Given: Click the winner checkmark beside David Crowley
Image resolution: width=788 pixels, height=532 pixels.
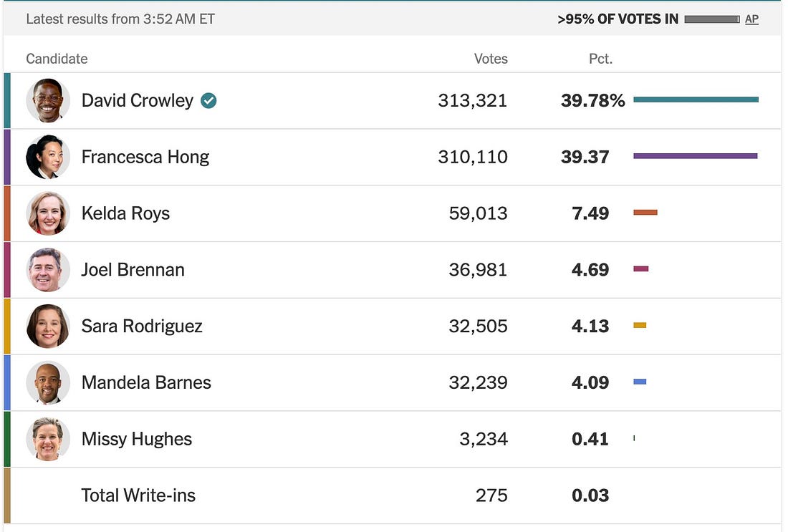Looking at the screenshot, I should pos(208,101).
